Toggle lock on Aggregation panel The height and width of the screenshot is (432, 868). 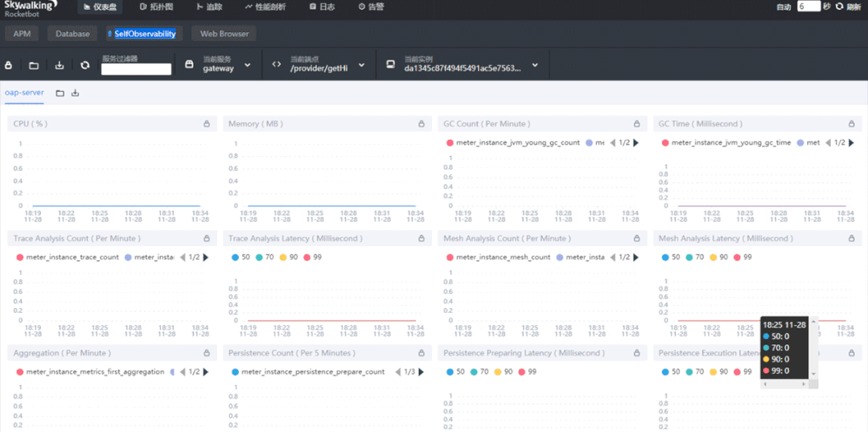click(207, 353)
